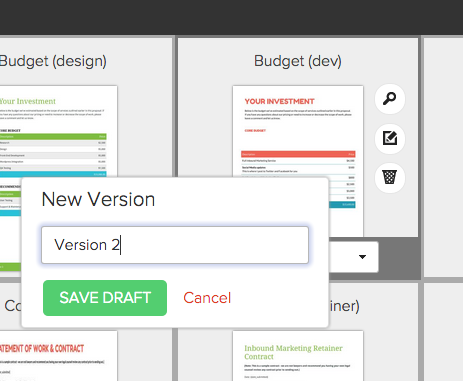Open the Inbound Marketing Retainer Contract thumbnail
Screen dimensions: 463x381
(298, 356)
